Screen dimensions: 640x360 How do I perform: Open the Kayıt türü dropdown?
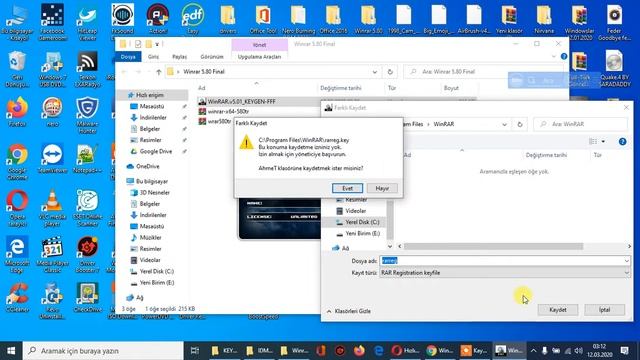coord(505,273)
